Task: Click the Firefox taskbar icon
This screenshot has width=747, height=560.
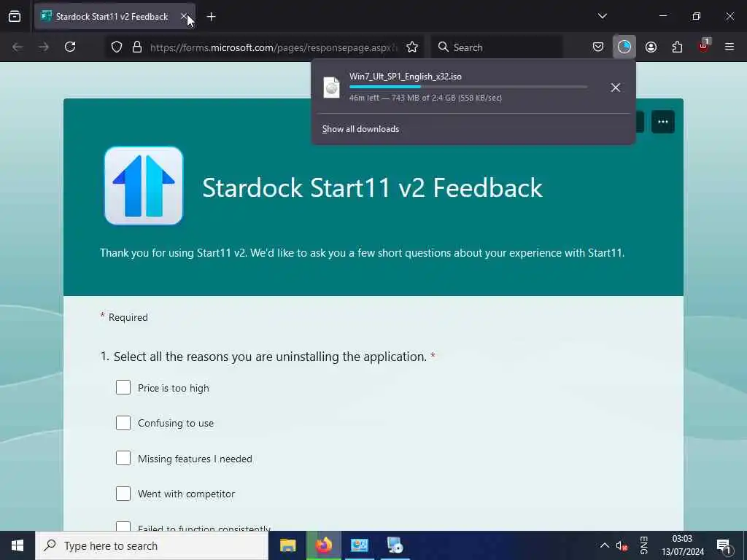Action: click(x=323, y=545)
